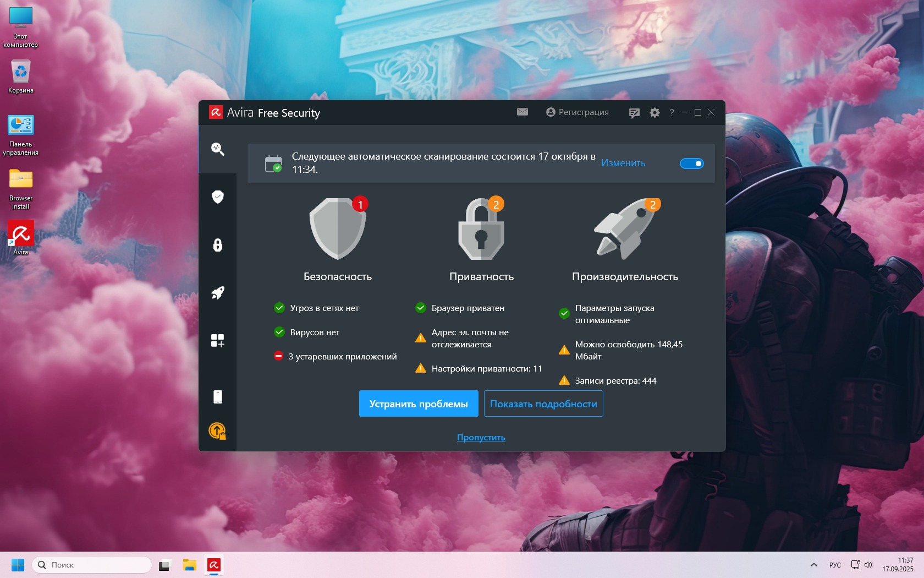The image size is (924, 578).
Task: Open the Avira desktop shortcut
Action: [21, 238]
